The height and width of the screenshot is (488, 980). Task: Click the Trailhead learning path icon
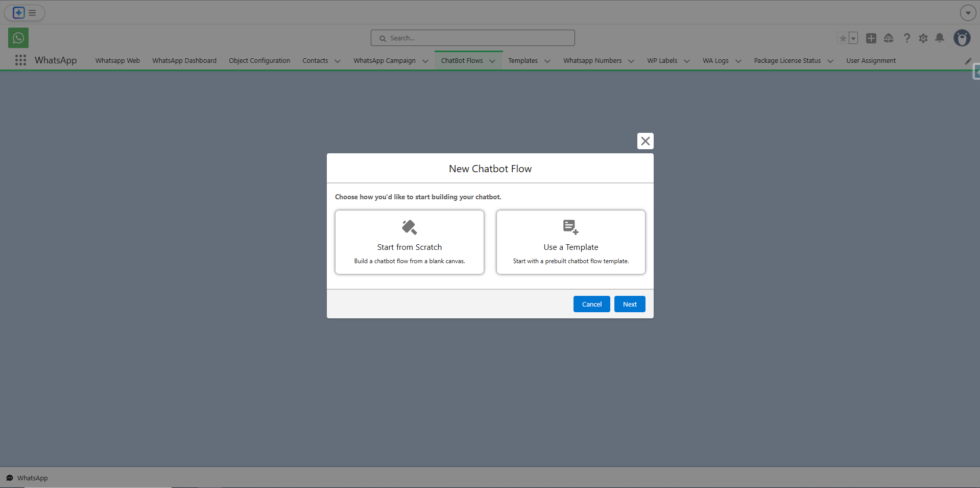(889, 38)
